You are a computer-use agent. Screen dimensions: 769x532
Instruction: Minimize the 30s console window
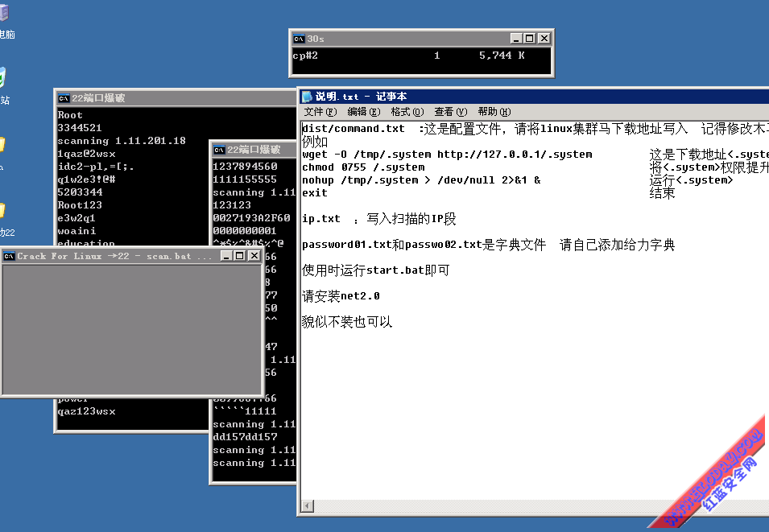(515, 39)
